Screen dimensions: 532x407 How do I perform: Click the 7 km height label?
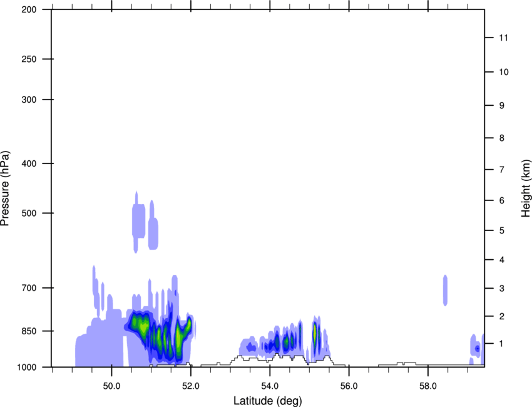[x=502, y=170]
